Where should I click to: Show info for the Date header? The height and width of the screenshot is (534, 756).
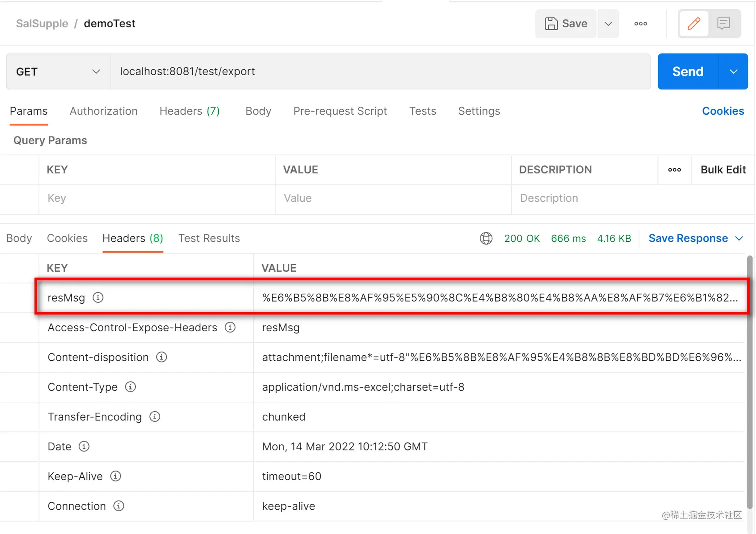pyautogui.click(x=84, y=446)
